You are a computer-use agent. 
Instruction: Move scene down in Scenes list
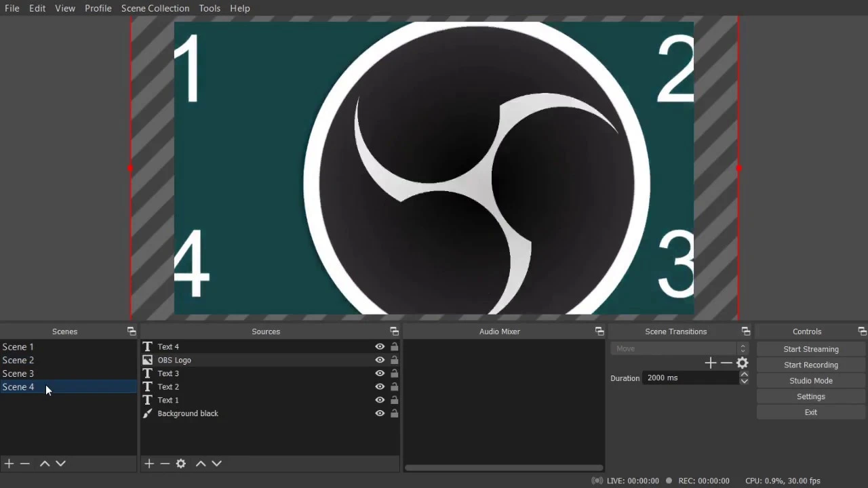pyautogui.click(x=61, y=464)
